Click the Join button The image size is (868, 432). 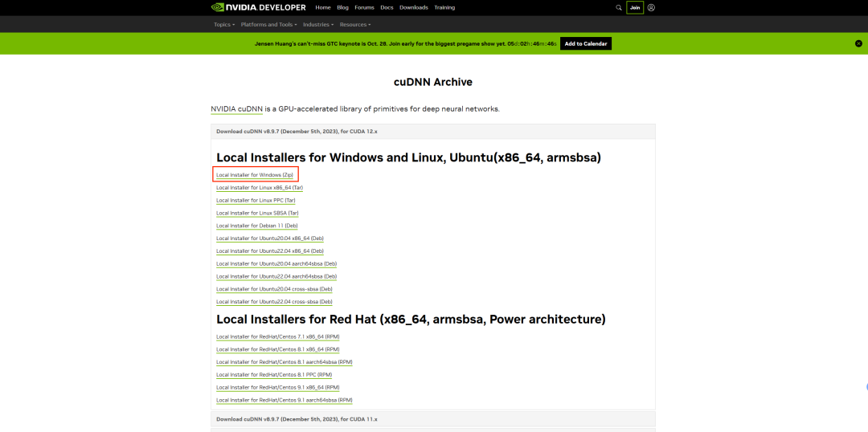tap(635, 8)
